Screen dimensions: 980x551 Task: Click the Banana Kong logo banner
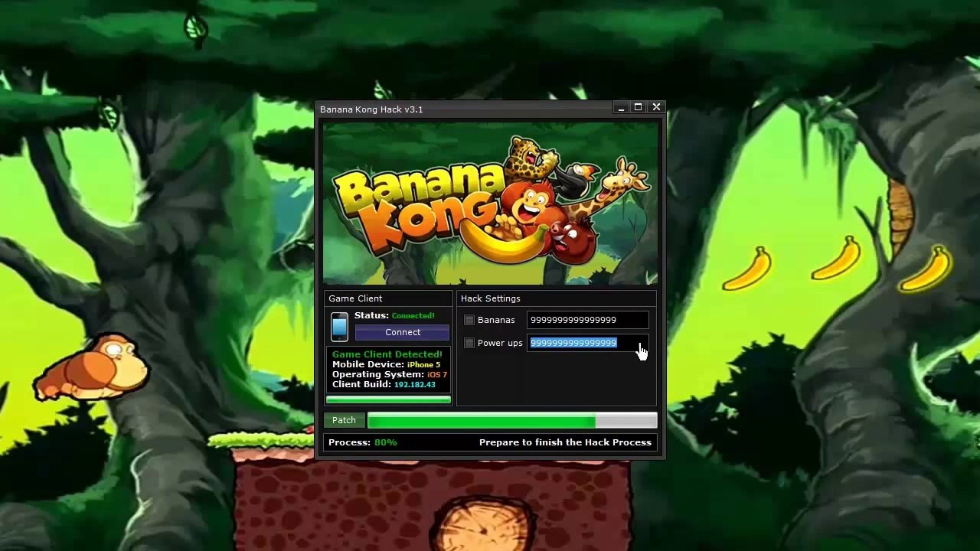click(490, 204)
